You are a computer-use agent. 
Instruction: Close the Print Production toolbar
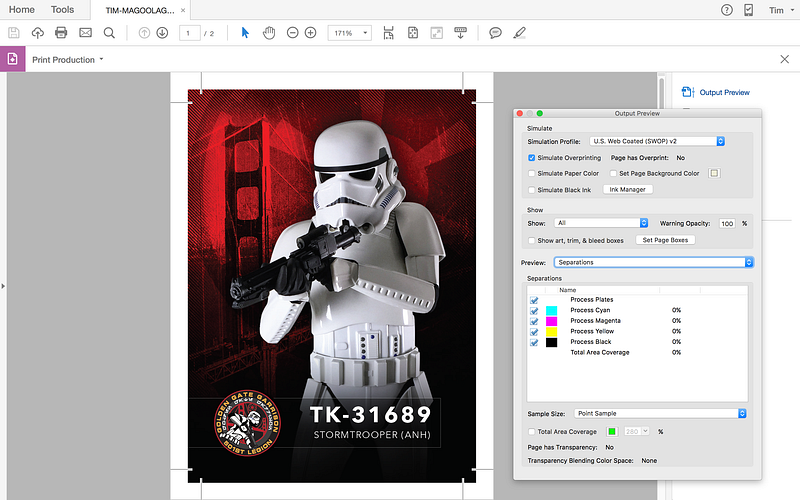pos(785,59)
